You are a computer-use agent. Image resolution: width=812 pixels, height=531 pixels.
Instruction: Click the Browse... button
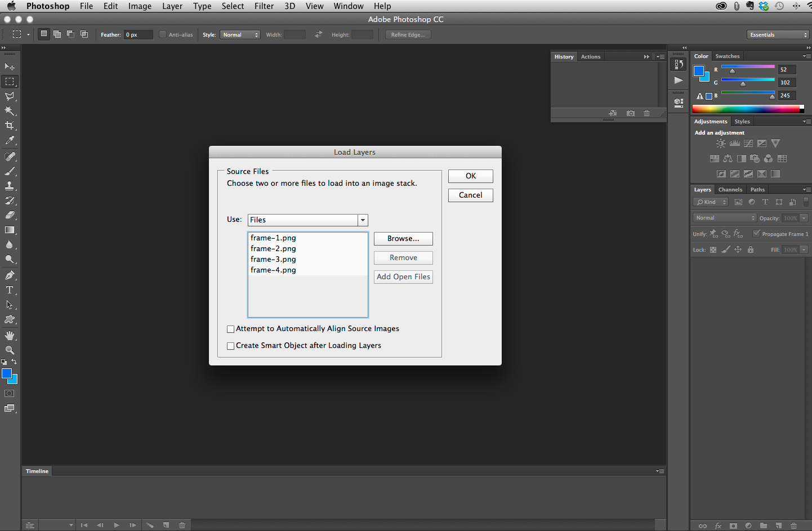click(x=403, y=239)
